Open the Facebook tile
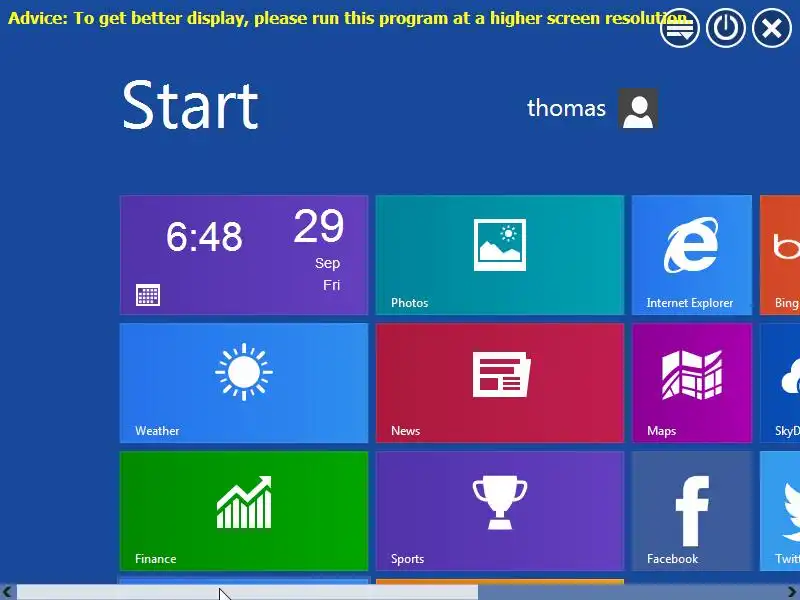This screenshot has width=800, height=600. (x=691, y=511)
